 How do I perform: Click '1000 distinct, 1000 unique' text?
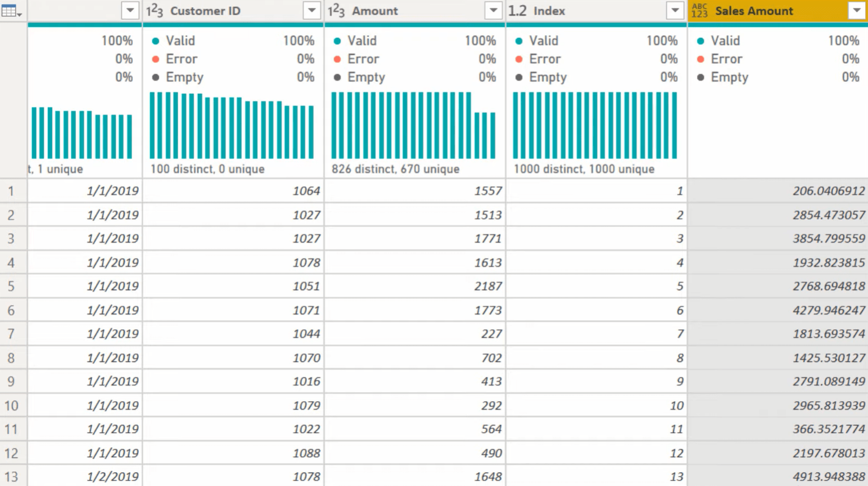point(584,169)
